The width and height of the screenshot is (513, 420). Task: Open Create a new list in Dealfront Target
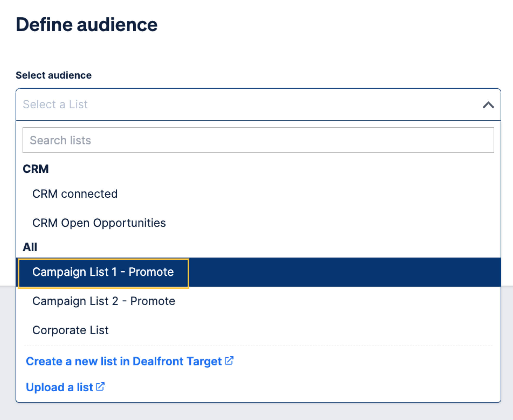coord(122,361)
